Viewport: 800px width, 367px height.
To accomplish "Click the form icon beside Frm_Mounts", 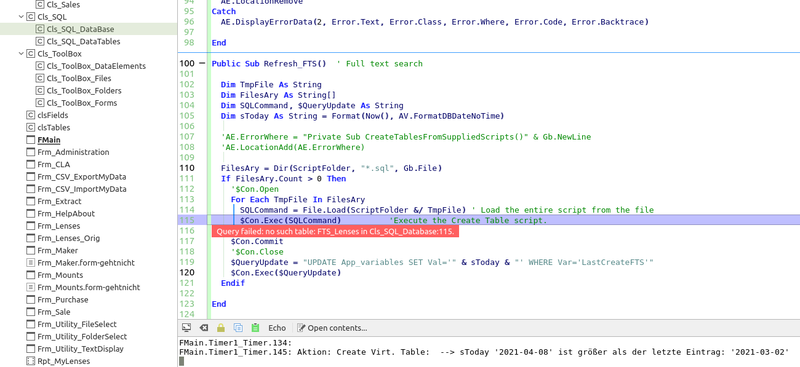I will click(30, 275).
